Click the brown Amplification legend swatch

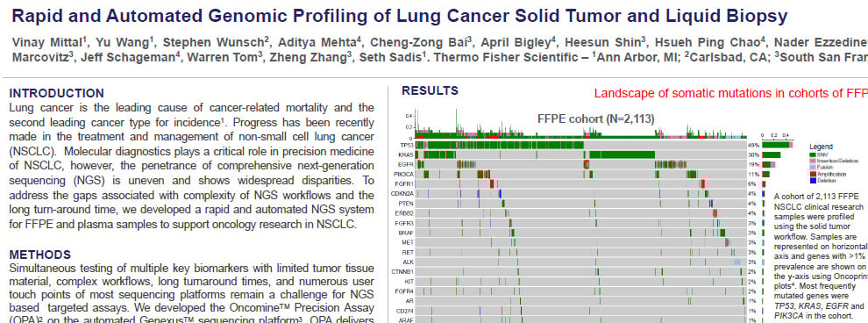[813, 174]
